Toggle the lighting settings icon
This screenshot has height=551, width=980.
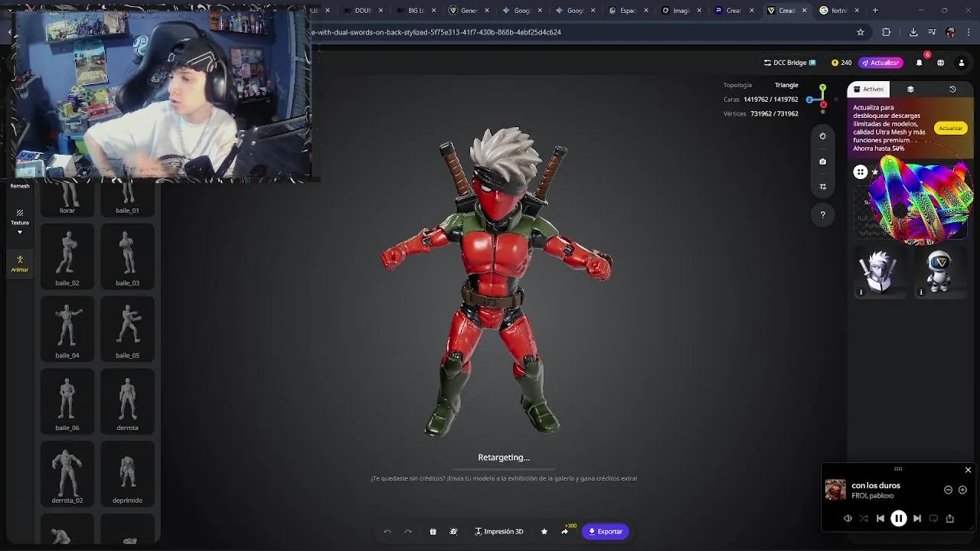click(x=822, y=136)
